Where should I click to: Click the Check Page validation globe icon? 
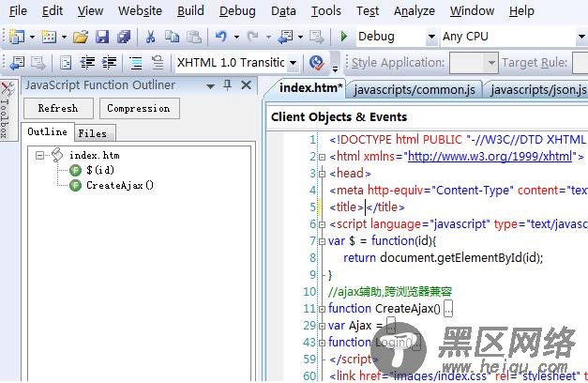[x=317, y=63]
